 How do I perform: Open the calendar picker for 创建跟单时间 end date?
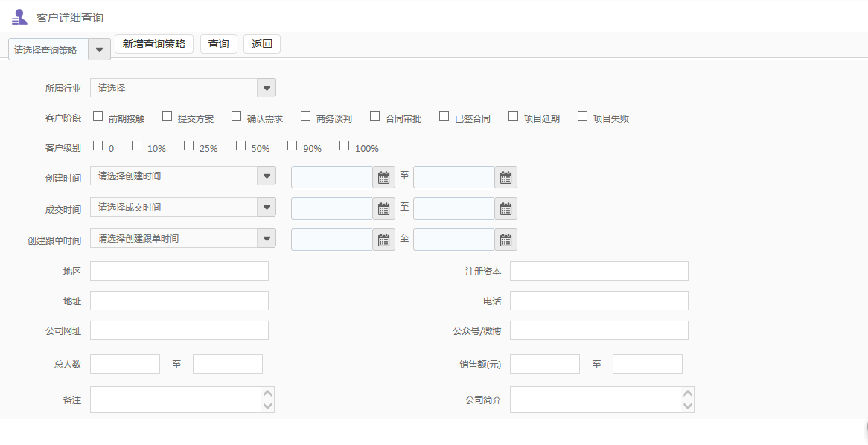pos(505,239)
